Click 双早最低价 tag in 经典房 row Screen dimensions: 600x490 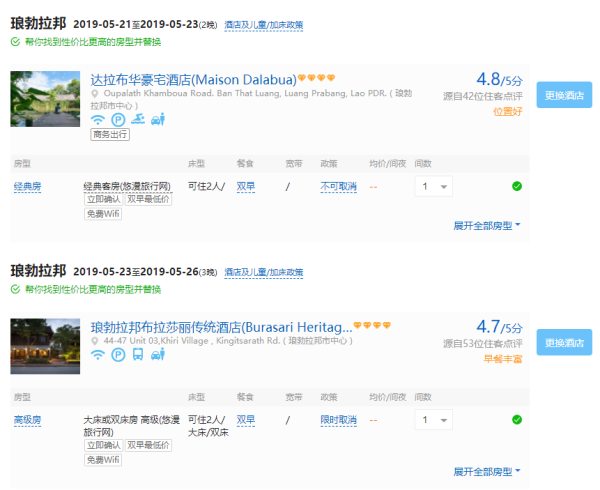click(x=148, y=199)
